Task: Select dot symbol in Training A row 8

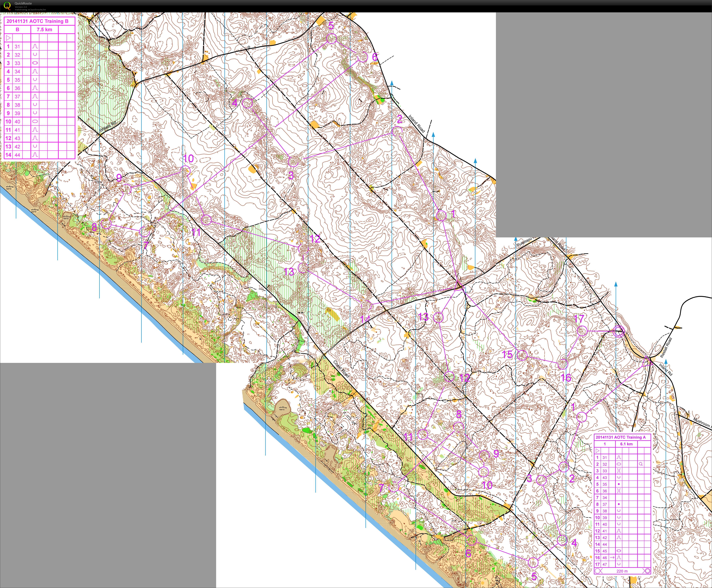Action: tap(619, 504)
